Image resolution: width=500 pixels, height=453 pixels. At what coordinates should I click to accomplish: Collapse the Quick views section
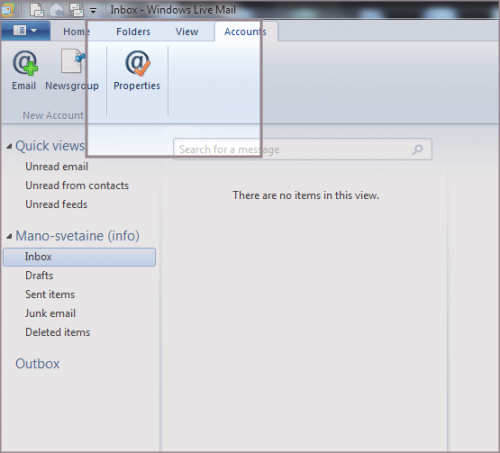pos(9,146)
